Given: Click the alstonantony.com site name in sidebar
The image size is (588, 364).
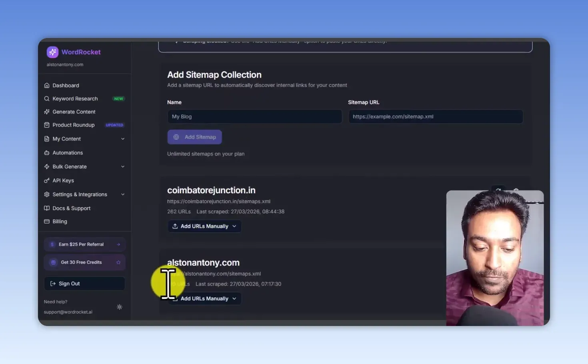Looking at the screenshot, I should point(65,64).
